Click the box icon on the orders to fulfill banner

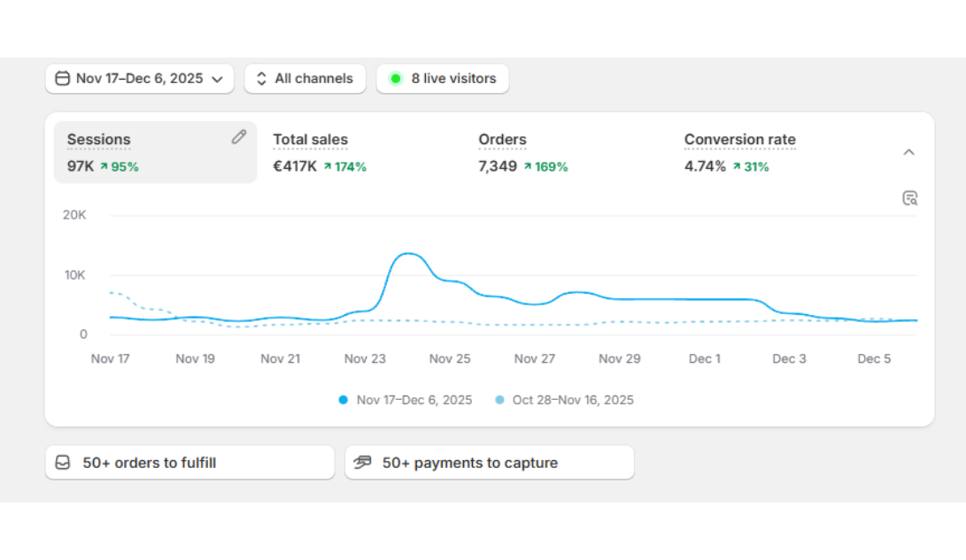(x=63, y=462)
